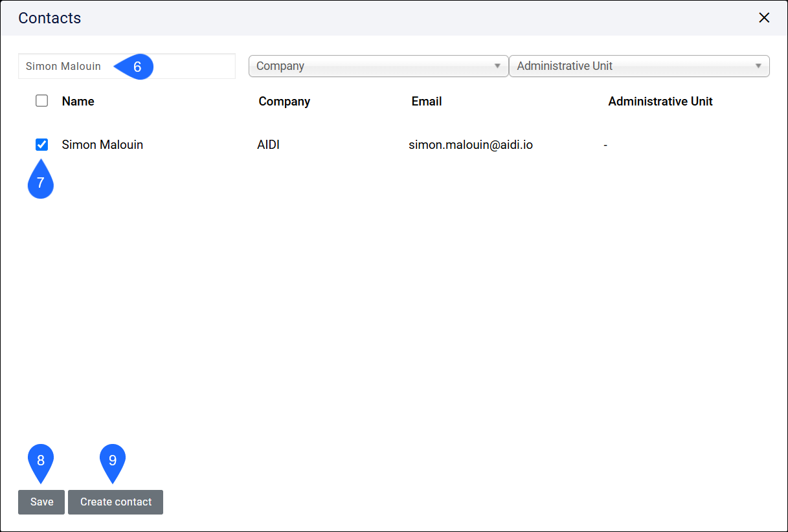
Task: Click the Simon Malouin search field
Action: [x=127, y=66]
